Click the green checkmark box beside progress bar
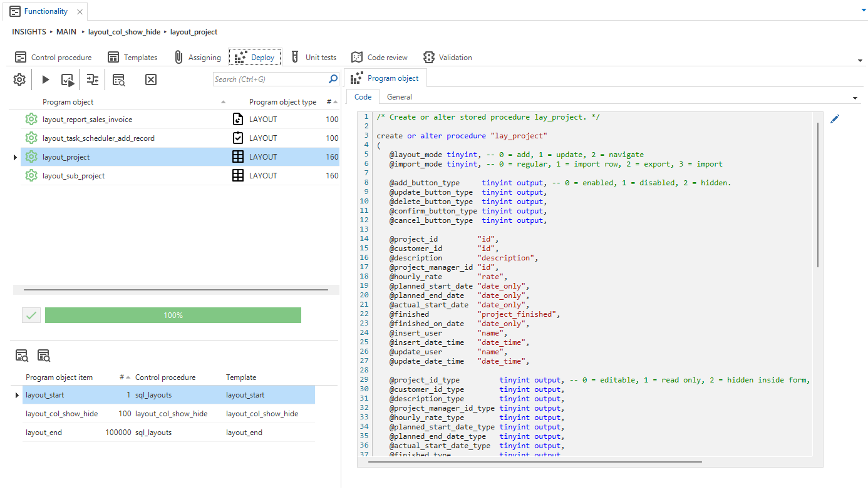 31,315
